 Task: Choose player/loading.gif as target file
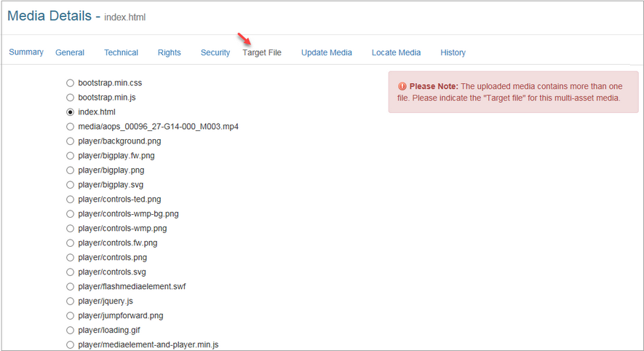[x=71, y=331]
